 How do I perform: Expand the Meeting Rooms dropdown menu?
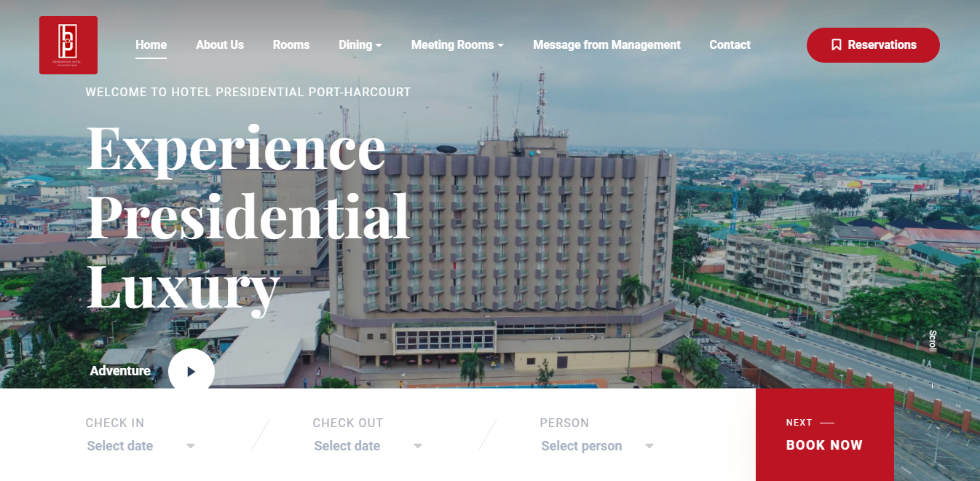tap(457, 44)
